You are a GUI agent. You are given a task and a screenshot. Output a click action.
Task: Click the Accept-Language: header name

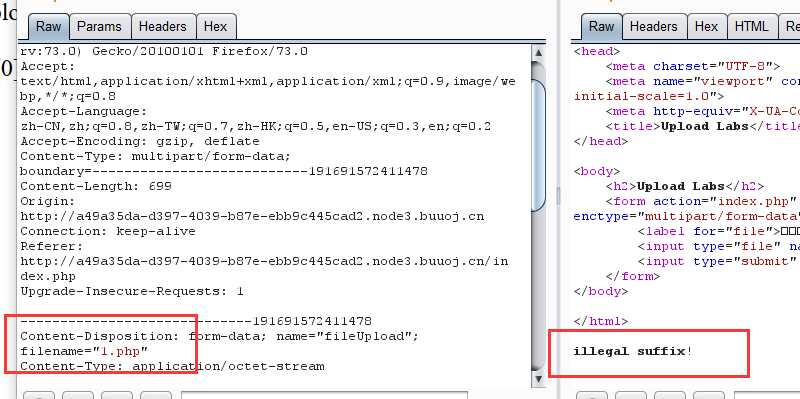(84, 111)
